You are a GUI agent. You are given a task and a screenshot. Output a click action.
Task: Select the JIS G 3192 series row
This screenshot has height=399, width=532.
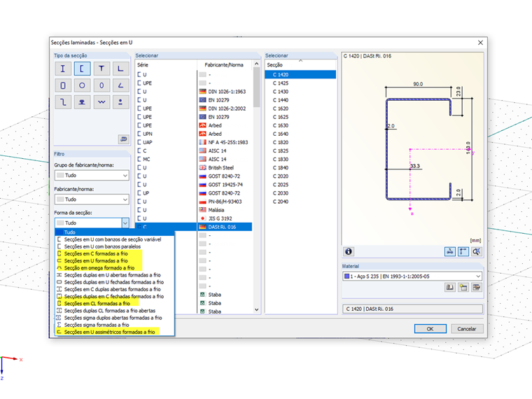(x=194, y=218)
